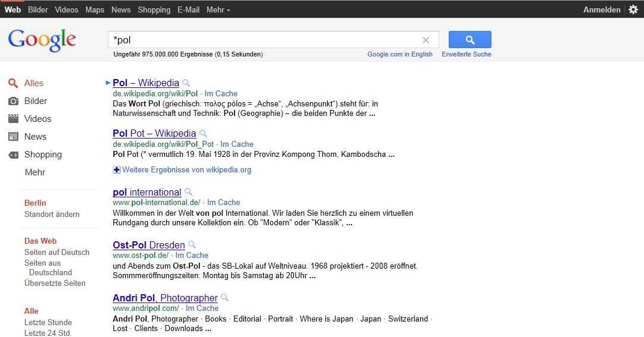This screenshot has width=644, height=337.
Task: Click preview magnifier beside Andri Pol, Photographer
Action: tap(224, 298)
